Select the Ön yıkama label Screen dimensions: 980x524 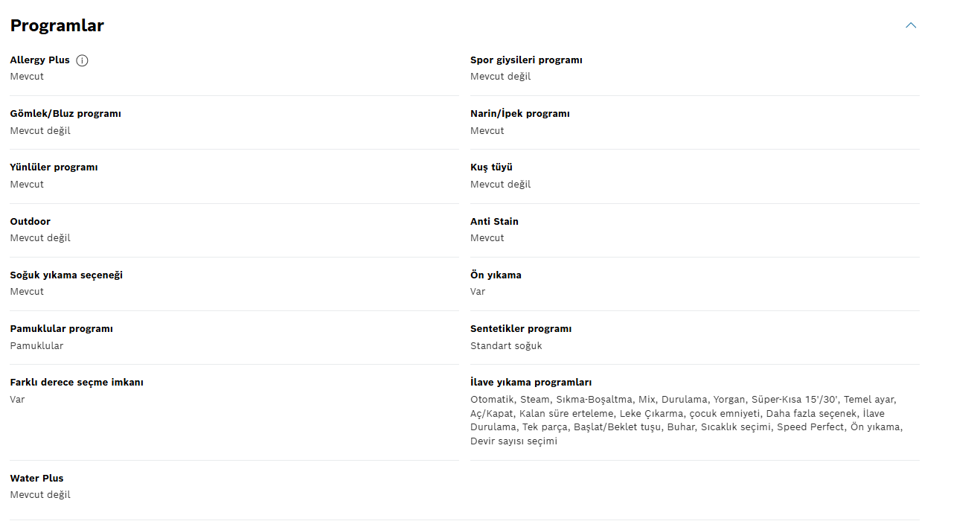coord(496,275)
